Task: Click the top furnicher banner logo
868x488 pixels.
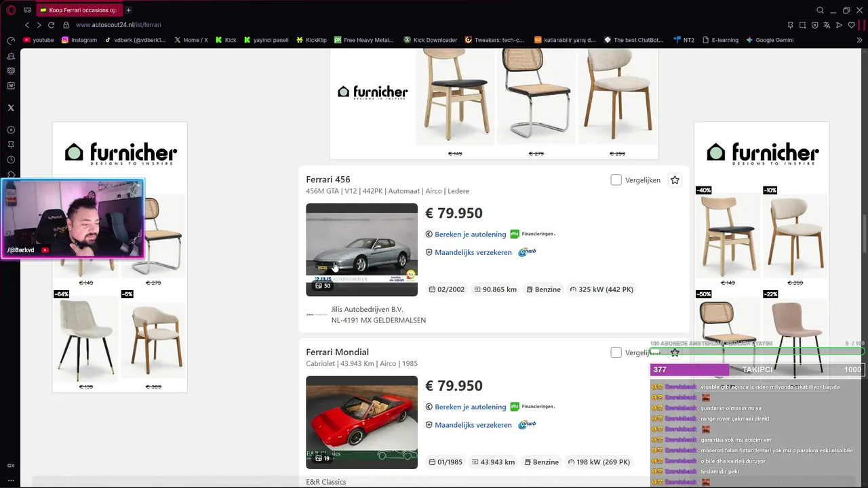Action: 372,92
